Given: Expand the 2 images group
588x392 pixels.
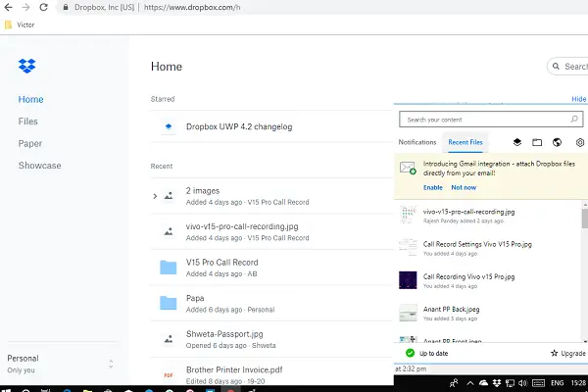Looking at the screenshot, I should pos(155,196).
